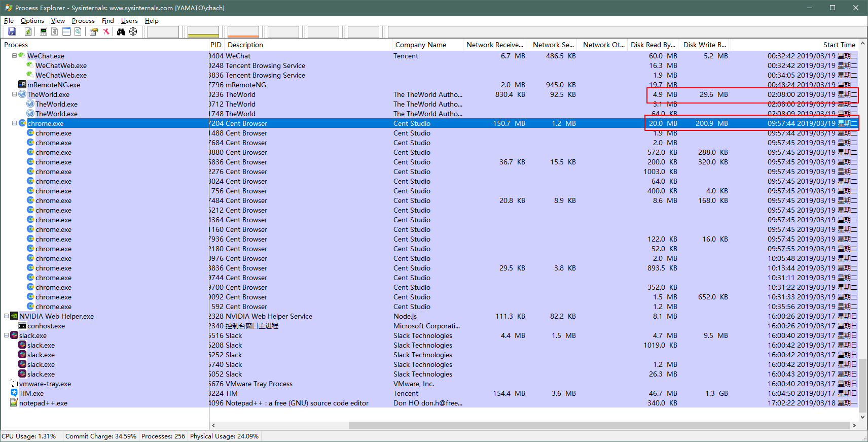The height and width of the screenshot is (442, 868).
Task: Click the red Kill Process icon
Action: tap(106, 31)
